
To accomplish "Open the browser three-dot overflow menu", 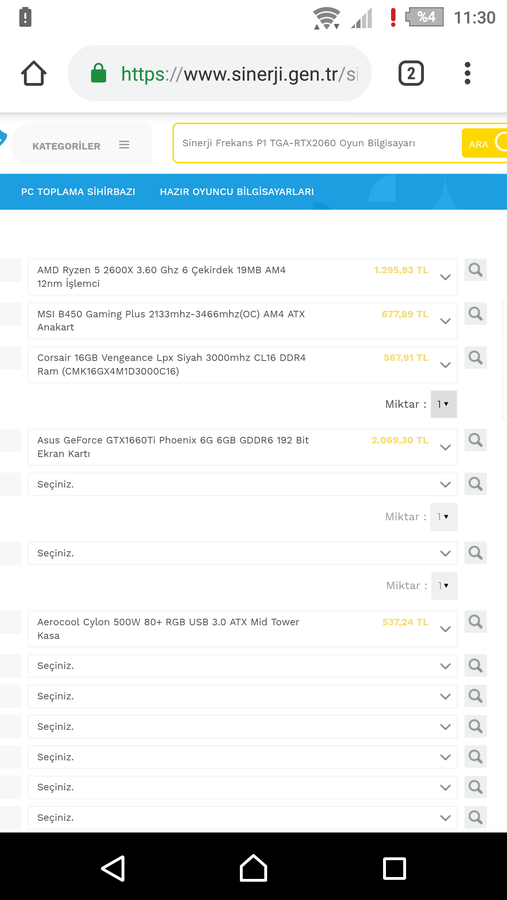I will click(x=467, y=73).
